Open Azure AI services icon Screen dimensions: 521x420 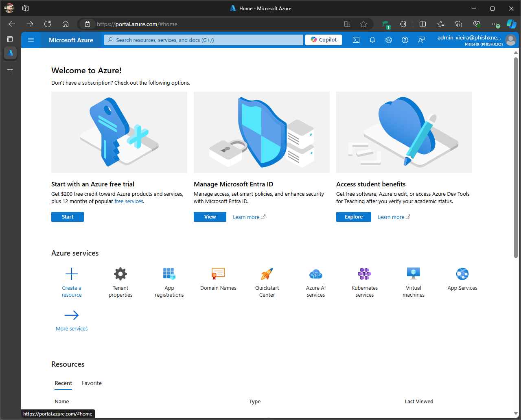(x=316, y=274)
